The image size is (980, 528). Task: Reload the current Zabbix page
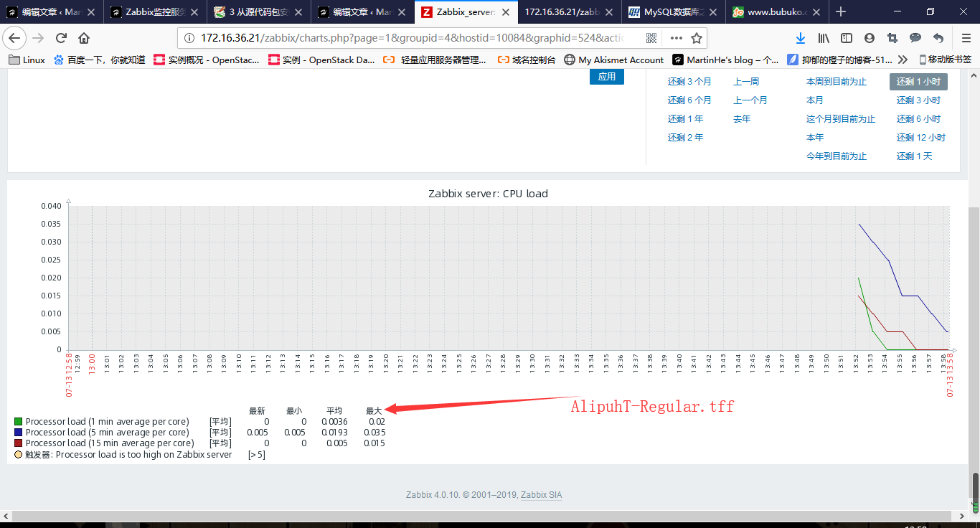click(x=61, y=38)
